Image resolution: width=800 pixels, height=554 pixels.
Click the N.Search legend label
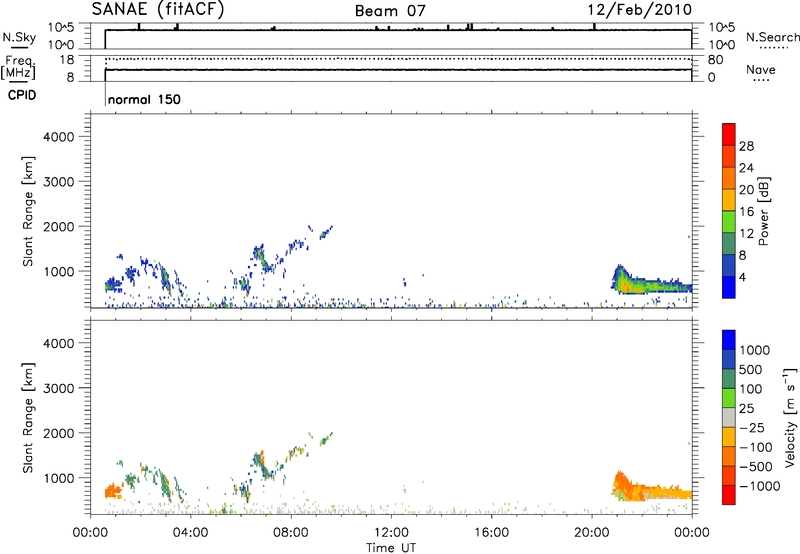click(x=772, y=37)
